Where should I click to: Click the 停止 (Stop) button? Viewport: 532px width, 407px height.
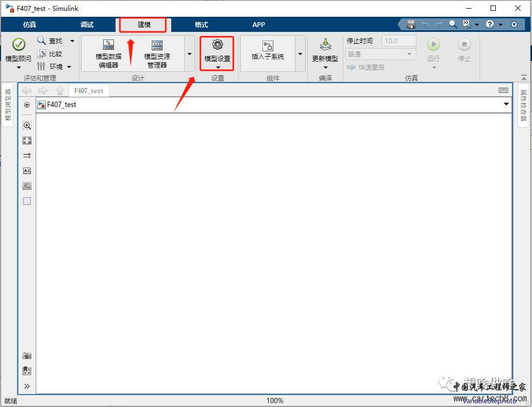464,44
